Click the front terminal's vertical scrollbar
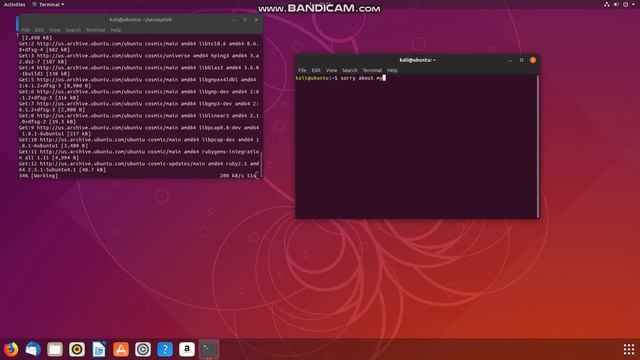This screenshot has height=360, width=640. point(538,146)
